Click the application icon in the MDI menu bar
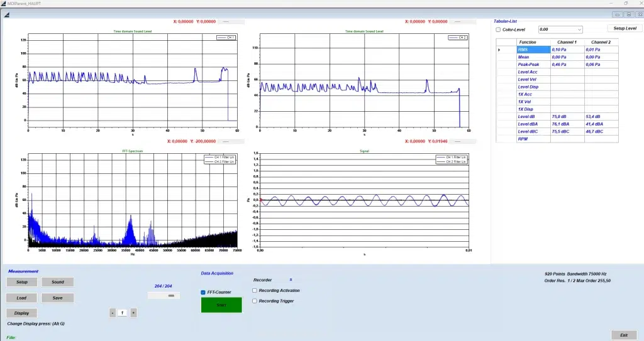The width and height of the screenshot is (644, 341). pos(6,15)
